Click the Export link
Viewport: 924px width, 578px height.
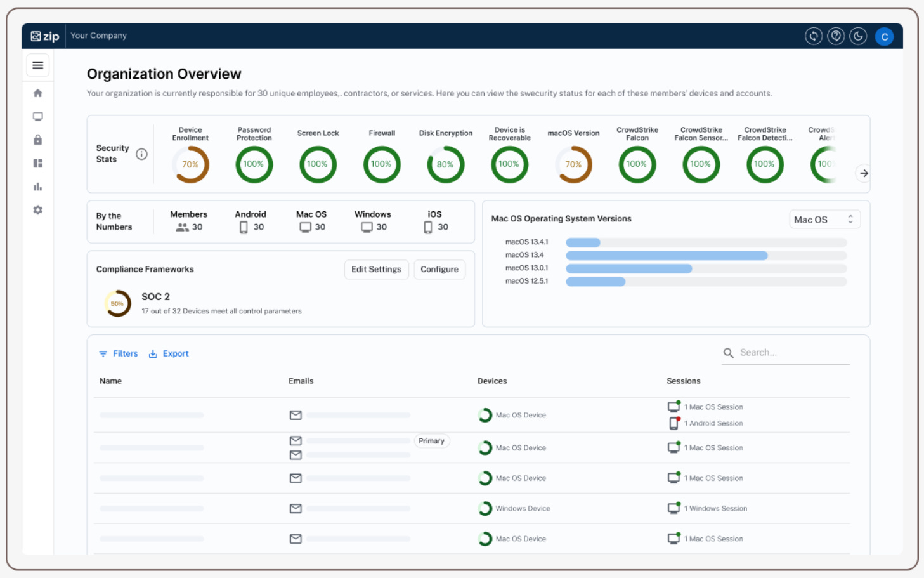(x=169, y=353)
